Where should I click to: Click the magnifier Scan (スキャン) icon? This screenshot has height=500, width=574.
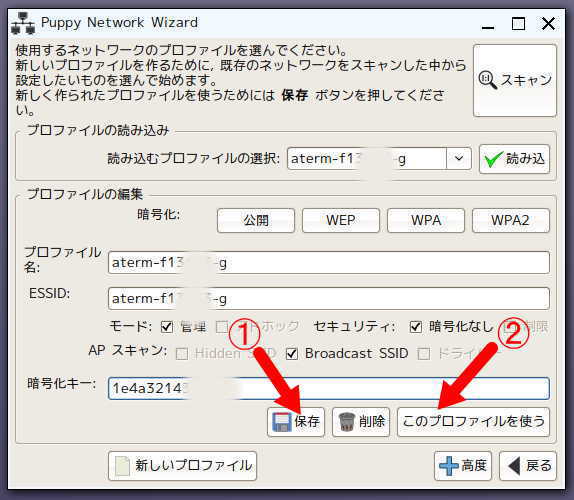488,80
